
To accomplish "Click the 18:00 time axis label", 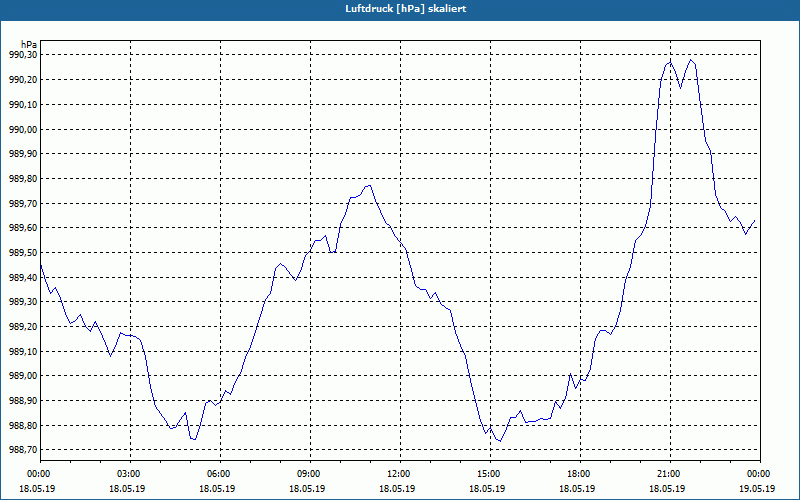I will pyautogui.click(x=580, y=474).
